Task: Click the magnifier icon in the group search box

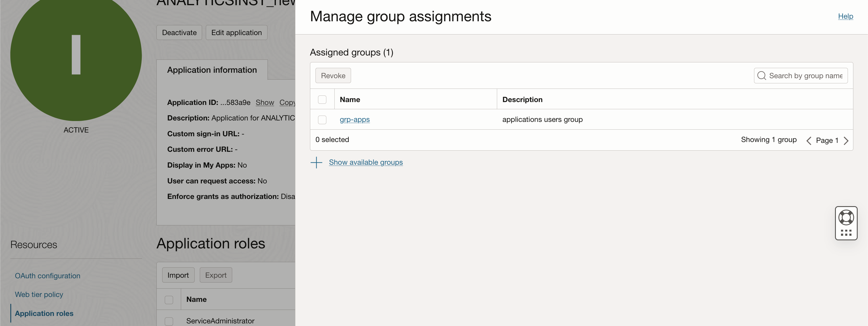Action: coord(762,76)
